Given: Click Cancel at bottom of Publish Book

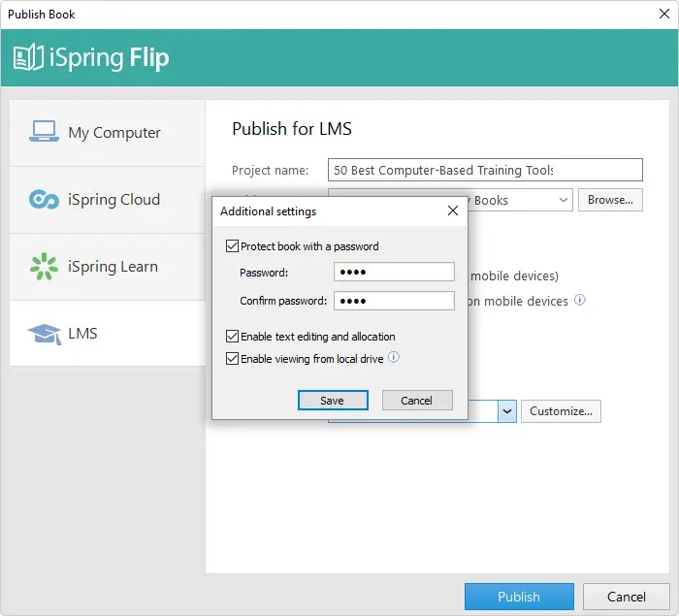Looking at the screenshot, I should pos(626,597).
